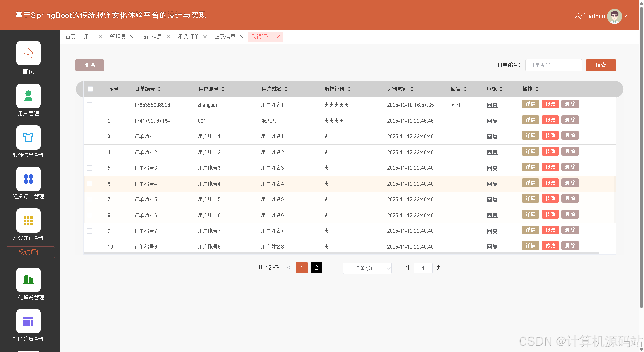Expand the 10条/页 page size dropdown
The image size is (644, 352).
[367, 268]
